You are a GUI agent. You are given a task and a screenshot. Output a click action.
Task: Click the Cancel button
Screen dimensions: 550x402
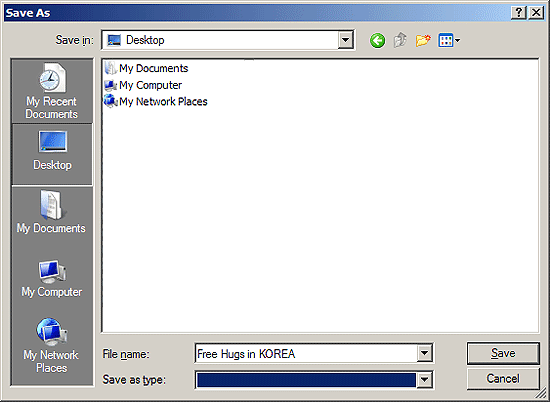pyautogui.click(x=503, y=378)
